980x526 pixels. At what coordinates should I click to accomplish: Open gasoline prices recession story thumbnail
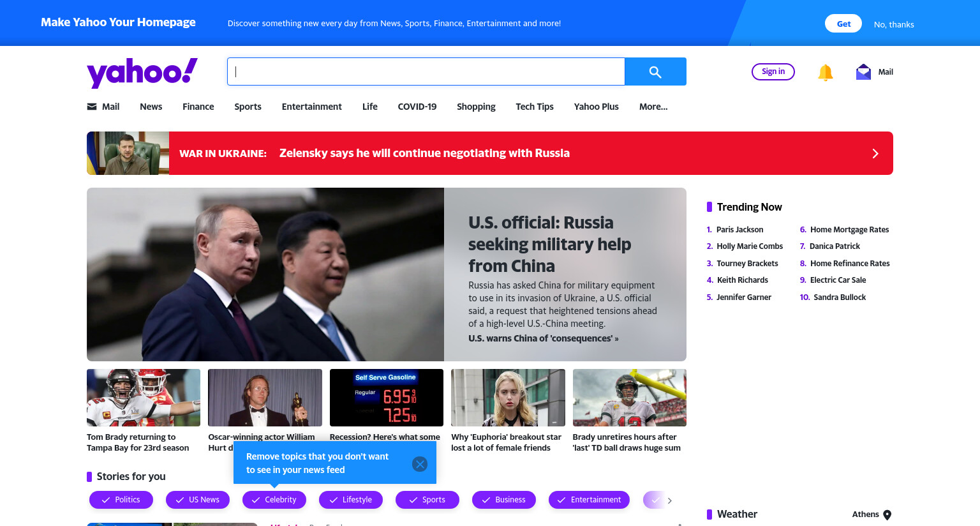pos(387,398)
